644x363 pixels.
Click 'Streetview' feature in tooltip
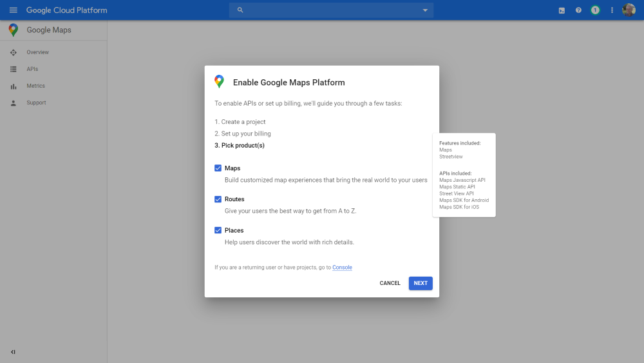coord(451,157)
